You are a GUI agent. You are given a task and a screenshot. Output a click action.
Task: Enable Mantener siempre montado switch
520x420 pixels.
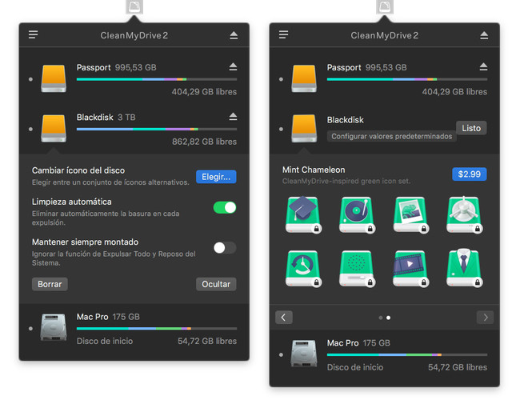point(225,247)
